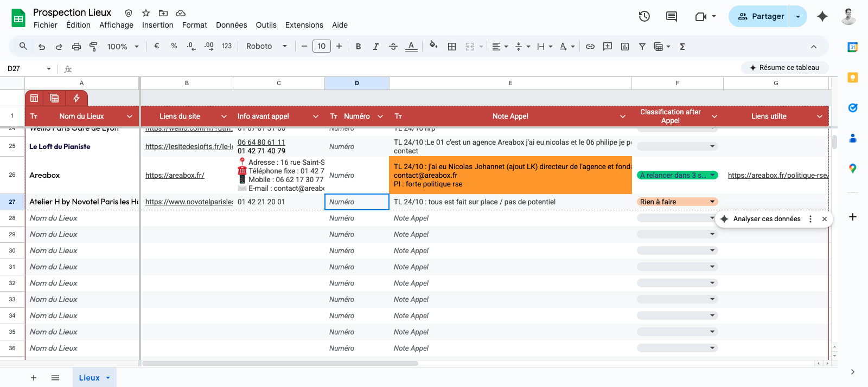Open the Roboto font dropdown

pos(266,47)
